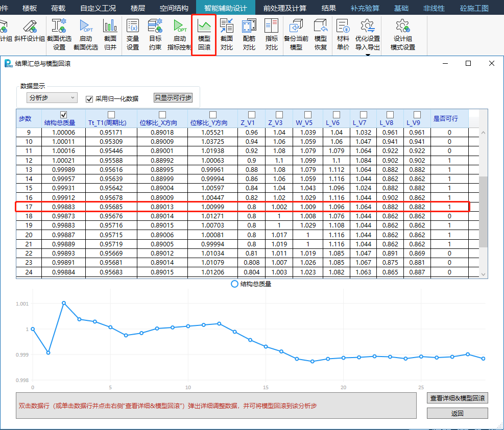Open the 分析步 dropdown

coord(52,97)
